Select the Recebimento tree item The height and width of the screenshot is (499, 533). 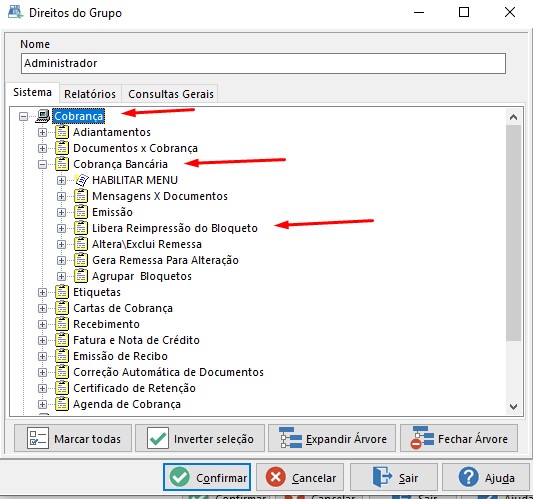pyautogui.click(x=106, y=324)
